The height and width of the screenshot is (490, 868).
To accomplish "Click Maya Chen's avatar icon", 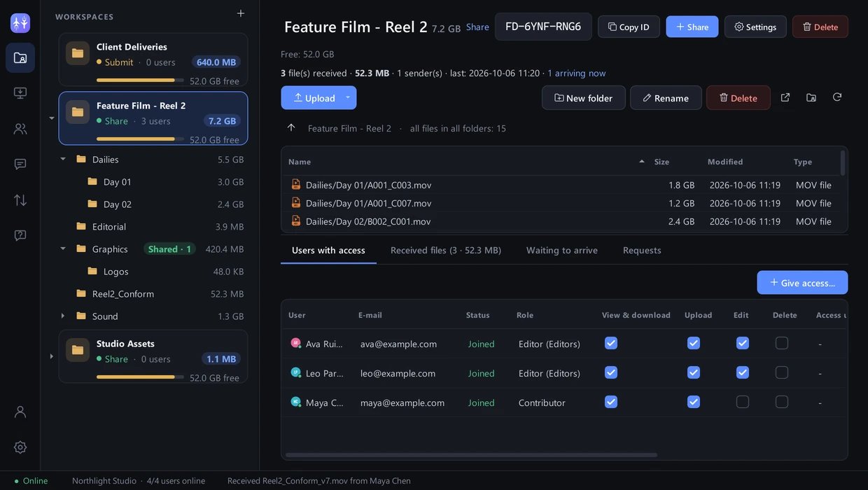I will [296, 402].
